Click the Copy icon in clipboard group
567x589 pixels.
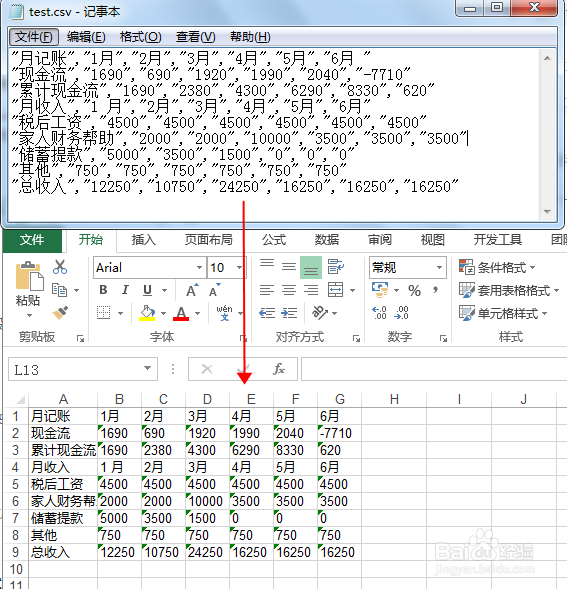click(59, 290)
